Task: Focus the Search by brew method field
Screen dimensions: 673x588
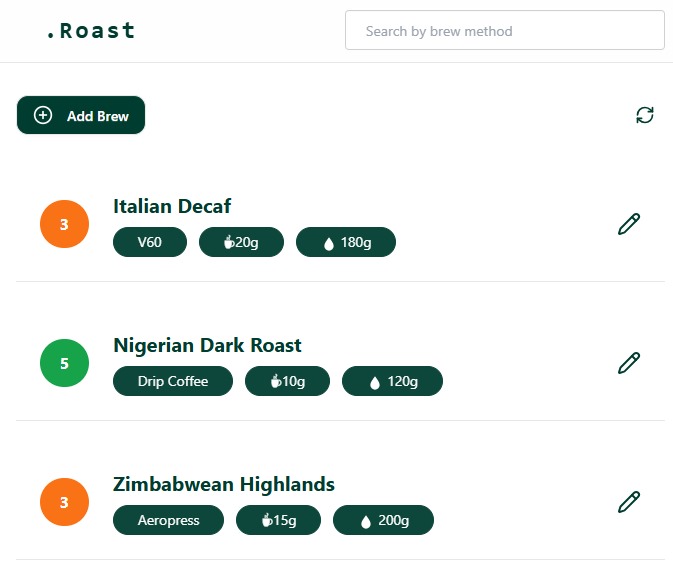Action: pyautogui.click(x=505, y=30)
